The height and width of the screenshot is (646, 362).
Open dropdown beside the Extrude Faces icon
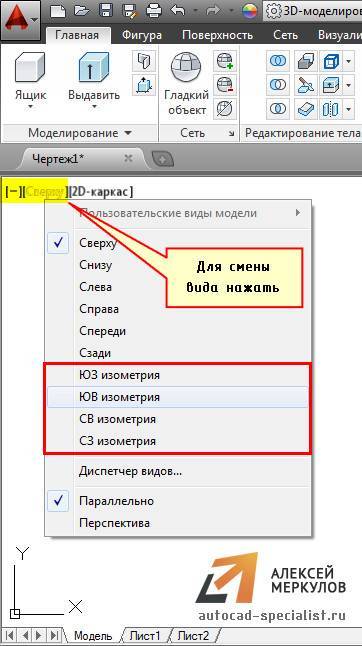click(348, 86)
